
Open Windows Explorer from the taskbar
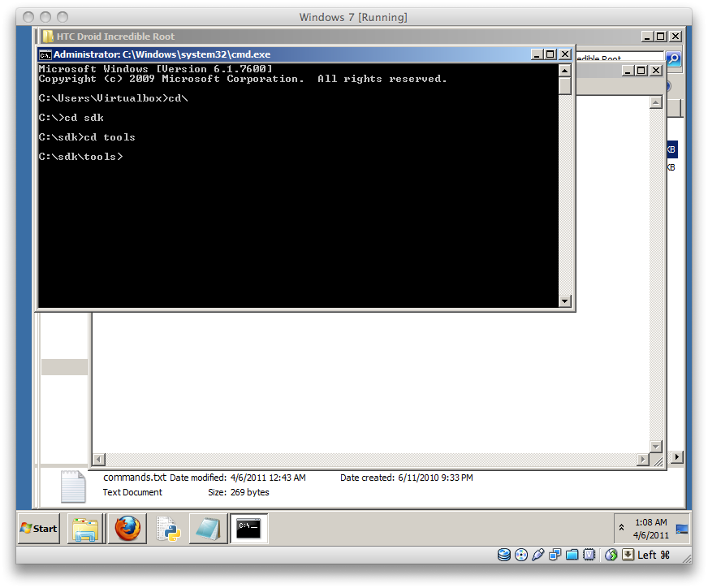click(86, 529)
